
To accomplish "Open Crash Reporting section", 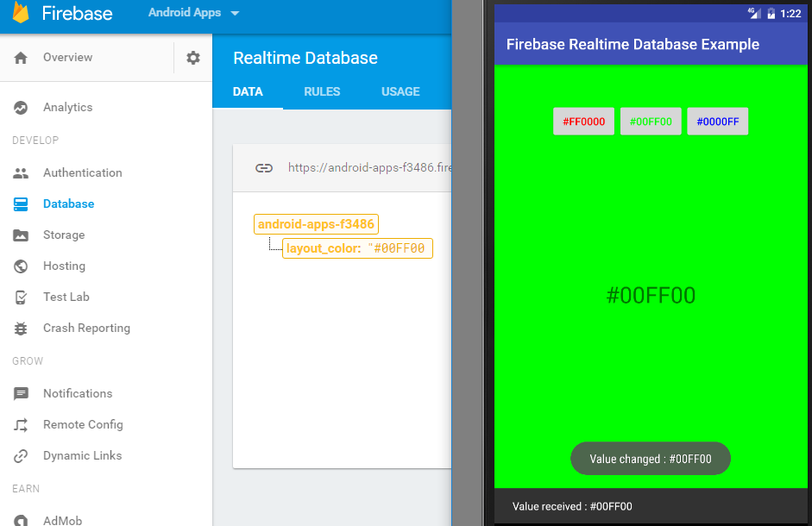I will pos(86,328).
